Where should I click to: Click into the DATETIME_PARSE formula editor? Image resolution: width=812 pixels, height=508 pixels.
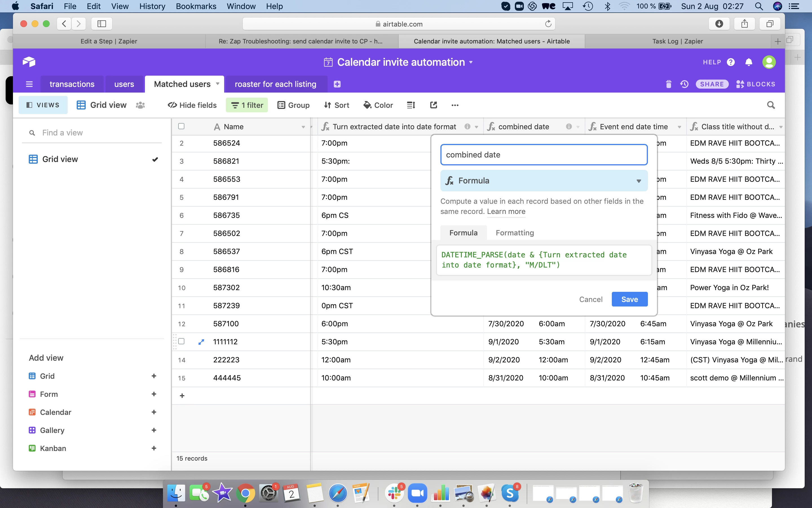tap(544, 260)
